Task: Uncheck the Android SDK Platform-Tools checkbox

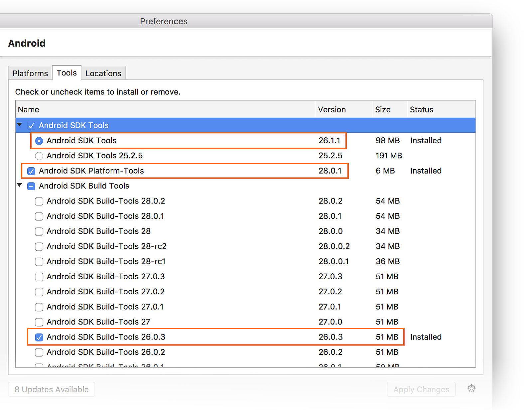Action: (31, 171)
